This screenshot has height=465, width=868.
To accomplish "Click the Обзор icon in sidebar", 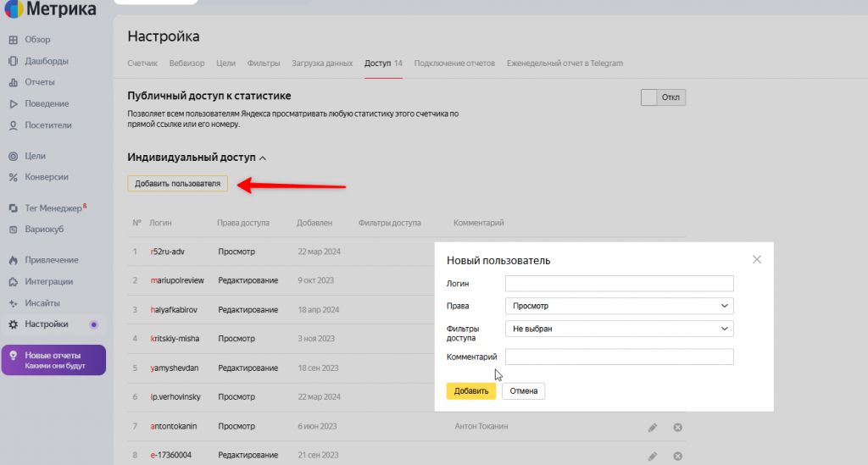I will click(x=14, y=40).
